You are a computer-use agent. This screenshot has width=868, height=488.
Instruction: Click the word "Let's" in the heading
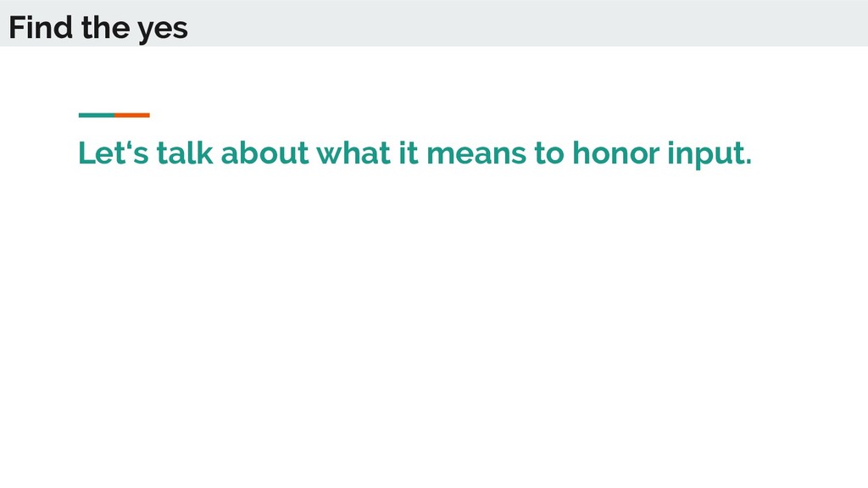click(114, 152)
